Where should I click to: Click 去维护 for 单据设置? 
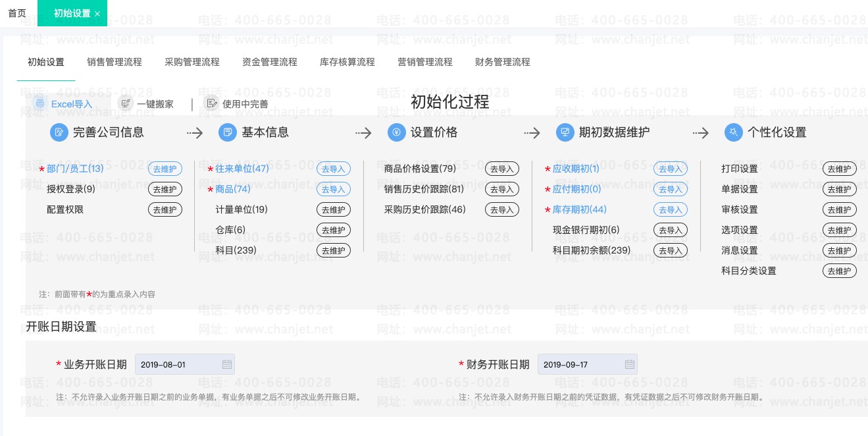pos(840,190)
